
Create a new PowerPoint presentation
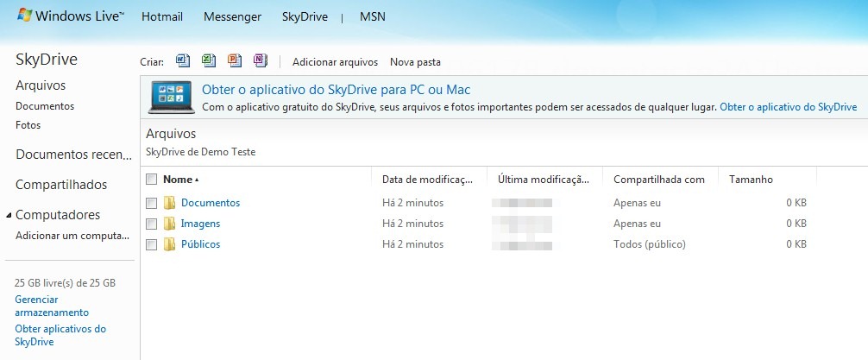pyautogui.click(x=235, y=60)
